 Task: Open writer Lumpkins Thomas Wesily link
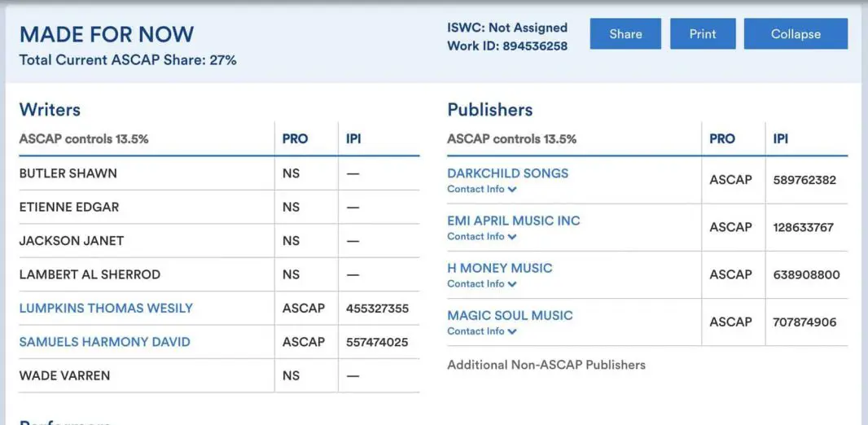click(106, 309)
